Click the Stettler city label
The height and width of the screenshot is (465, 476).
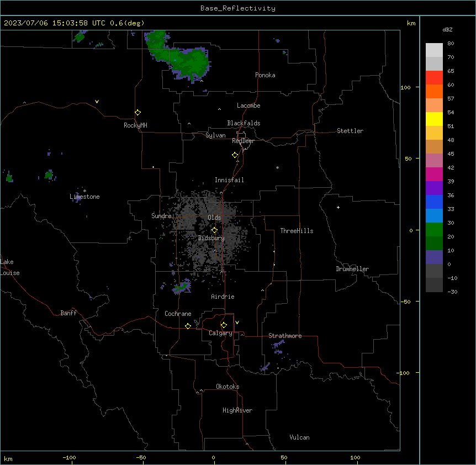tap(350, 131)
